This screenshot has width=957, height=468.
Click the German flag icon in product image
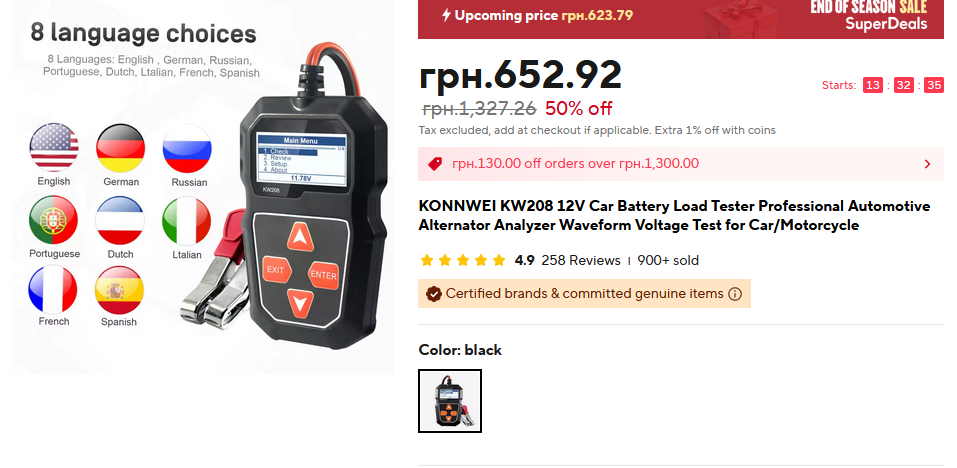tap(120, 148)
